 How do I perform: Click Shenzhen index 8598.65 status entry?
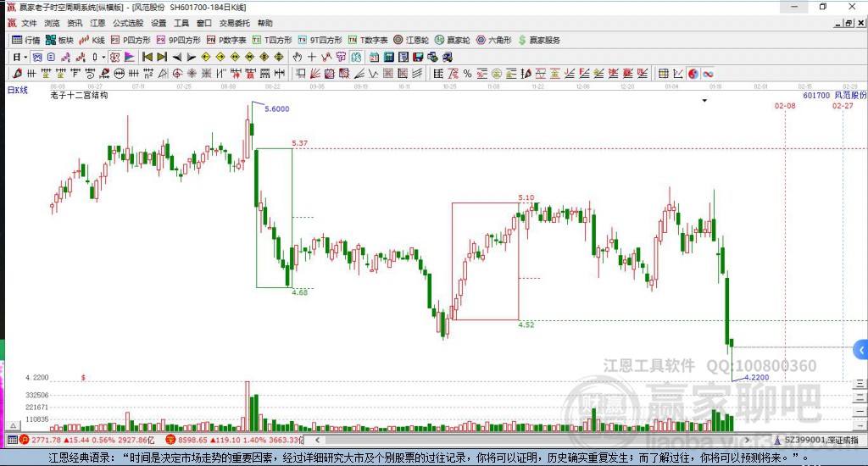[235, 440]
